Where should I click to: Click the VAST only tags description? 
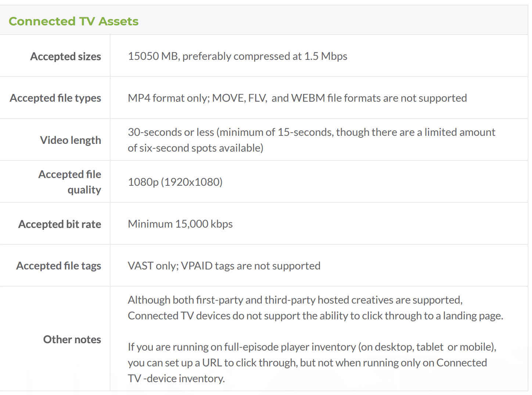tap(224, 266)
